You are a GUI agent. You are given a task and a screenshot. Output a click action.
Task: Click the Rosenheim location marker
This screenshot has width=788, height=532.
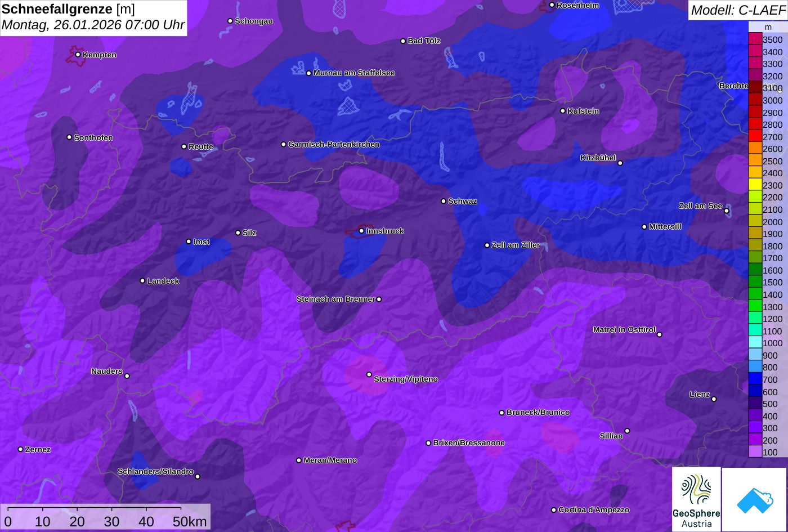(552, 5)
